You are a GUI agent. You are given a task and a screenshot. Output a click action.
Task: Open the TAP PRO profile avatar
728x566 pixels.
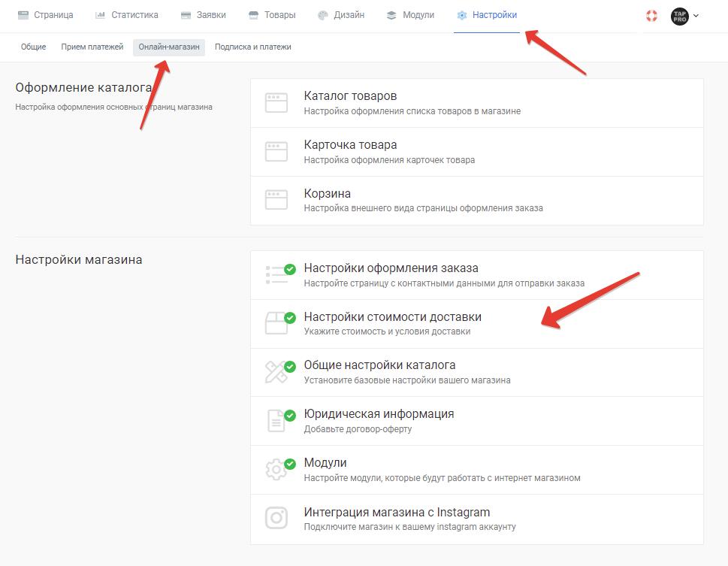click(679, 17)
